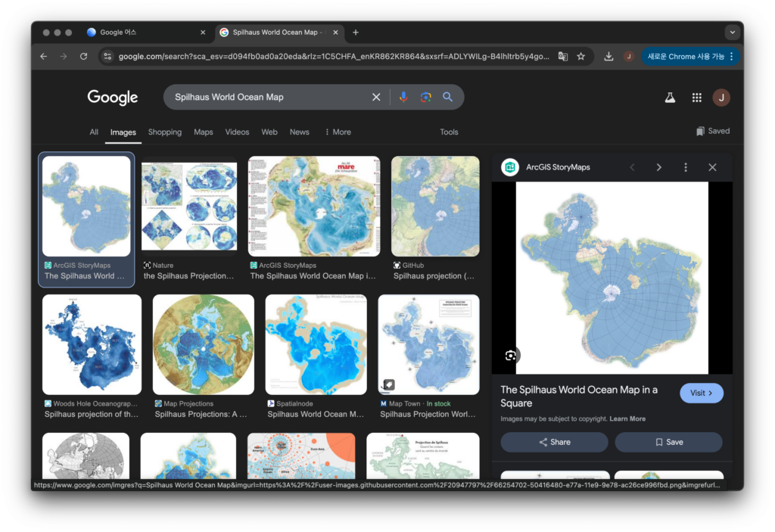
Task: Click the microphone voice search icon
Action: pos(403,97)
